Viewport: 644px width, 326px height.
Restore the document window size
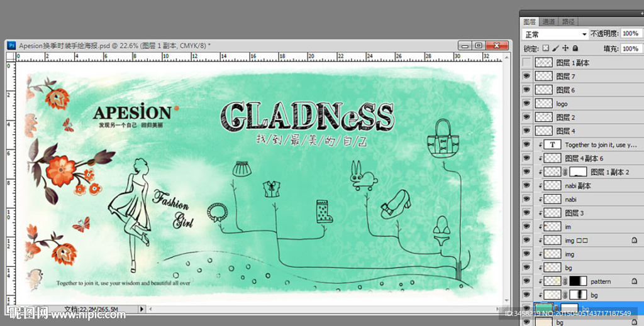tap(479, 45)
